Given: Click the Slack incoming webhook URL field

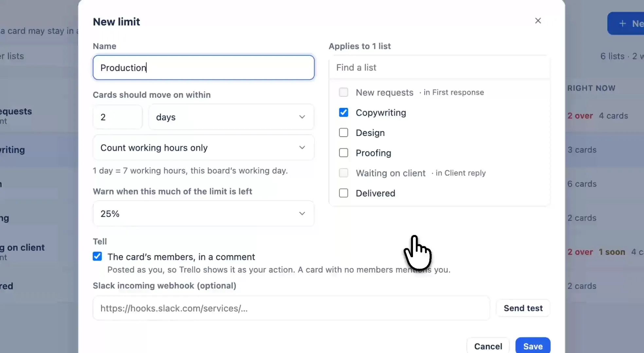Looking at the screenshot, I should [x=291, y=308].
